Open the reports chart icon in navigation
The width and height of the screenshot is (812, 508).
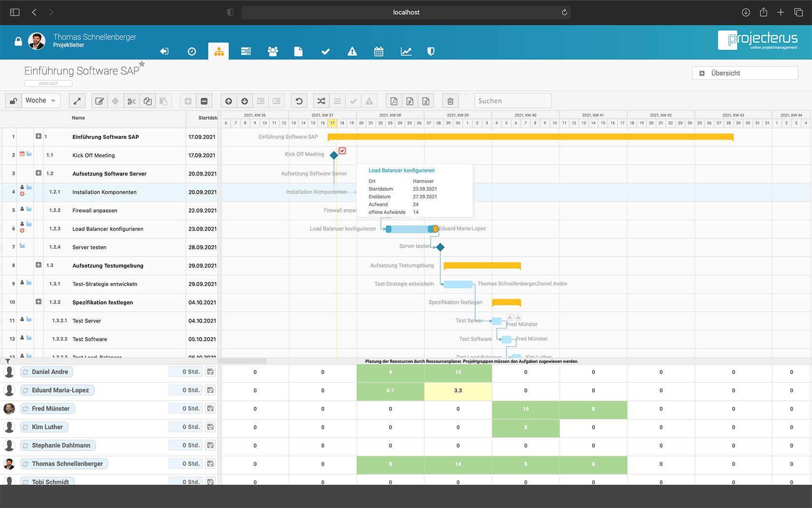406,51
